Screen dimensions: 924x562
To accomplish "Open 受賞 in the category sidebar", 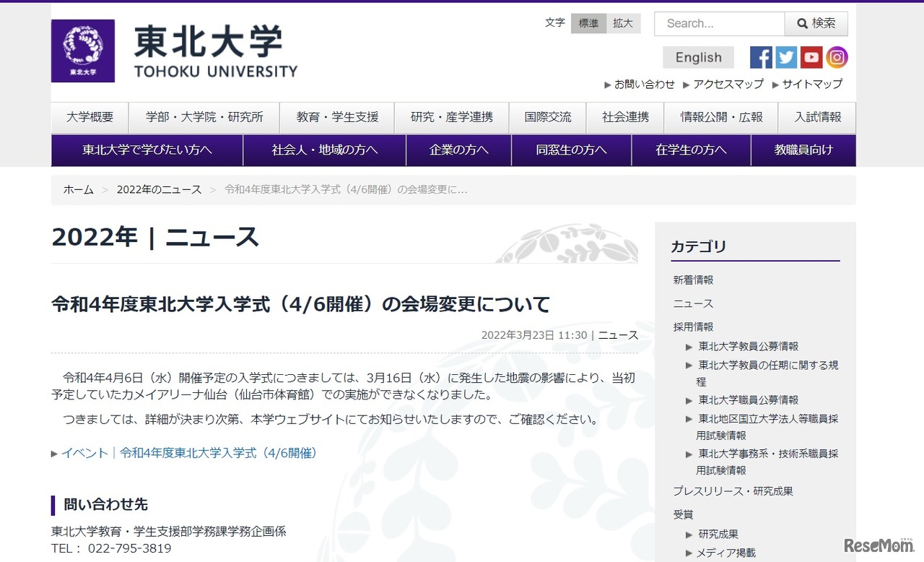I will coord(683,515).
